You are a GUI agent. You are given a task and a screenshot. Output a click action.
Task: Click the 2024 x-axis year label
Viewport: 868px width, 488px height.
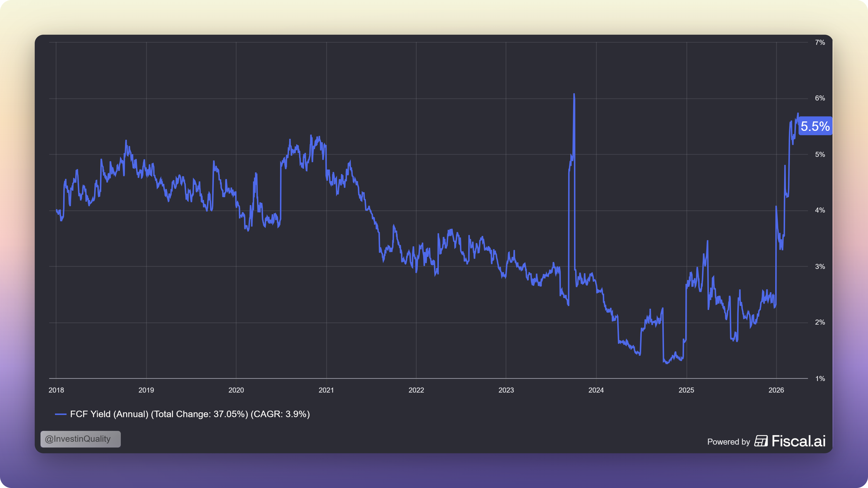[x=596, y=390]
